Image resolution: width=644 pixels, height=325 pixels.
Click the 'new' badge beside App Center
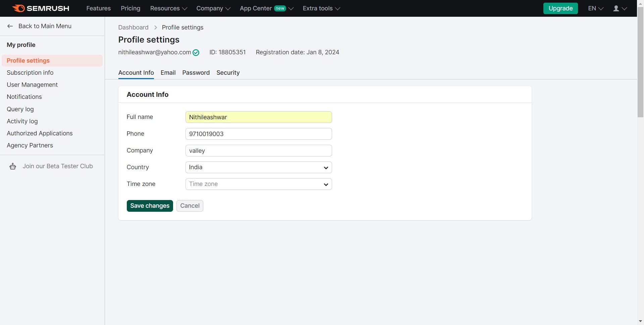click(x=280, y=8)
